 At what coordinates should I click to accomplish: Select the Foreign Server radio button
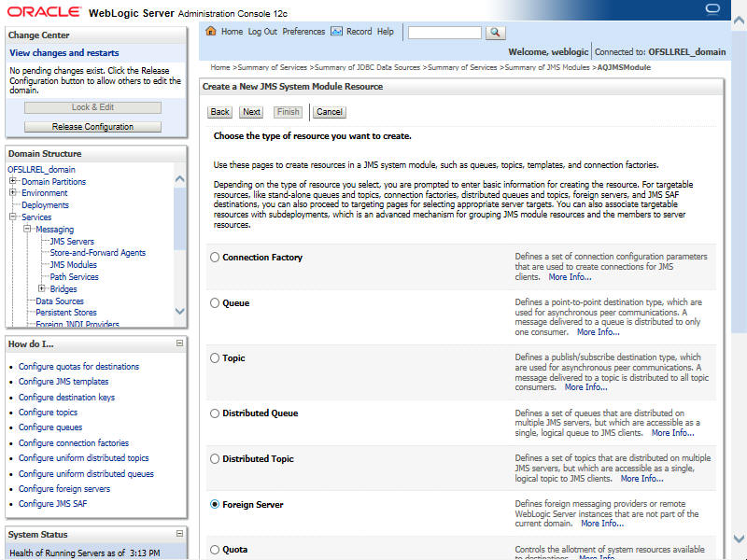215,504
